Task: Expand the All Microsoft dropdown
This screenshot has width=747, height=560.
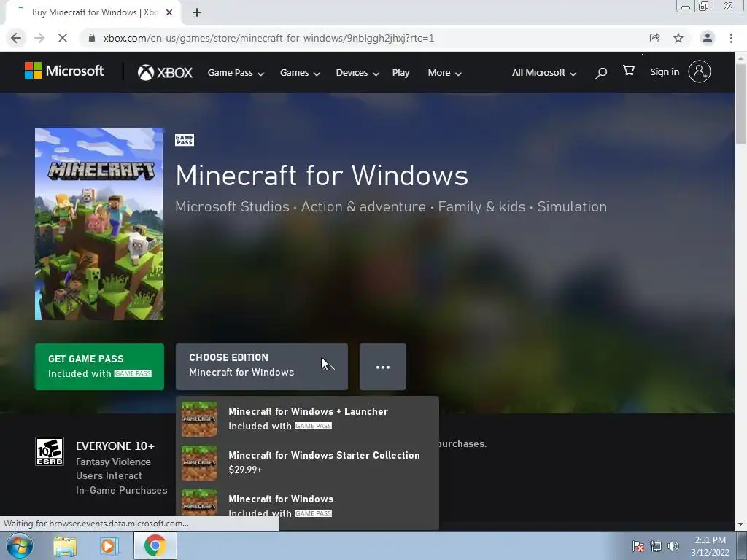Action: (544, 73)
